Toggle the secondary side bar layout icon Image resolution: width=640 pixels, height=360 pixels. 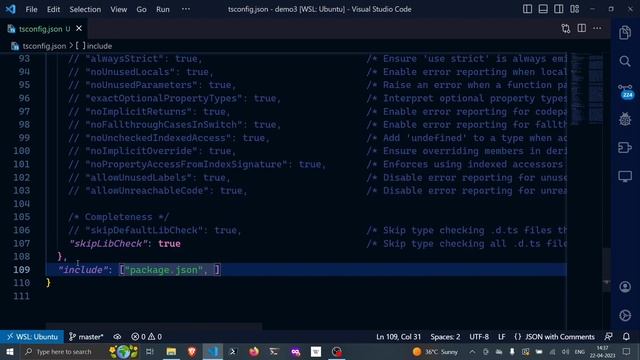pyautogui.click(x=559, y=9)
